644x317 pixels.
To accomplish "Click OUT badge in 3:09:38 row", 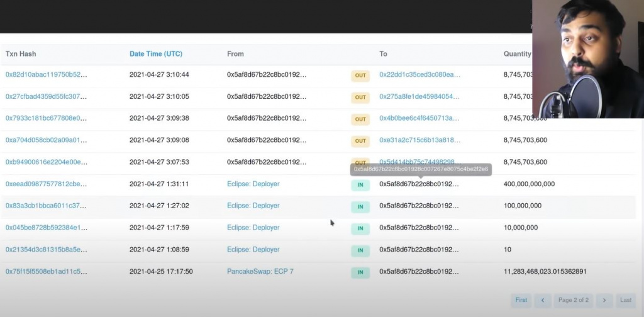I will [x=360, y=119].
